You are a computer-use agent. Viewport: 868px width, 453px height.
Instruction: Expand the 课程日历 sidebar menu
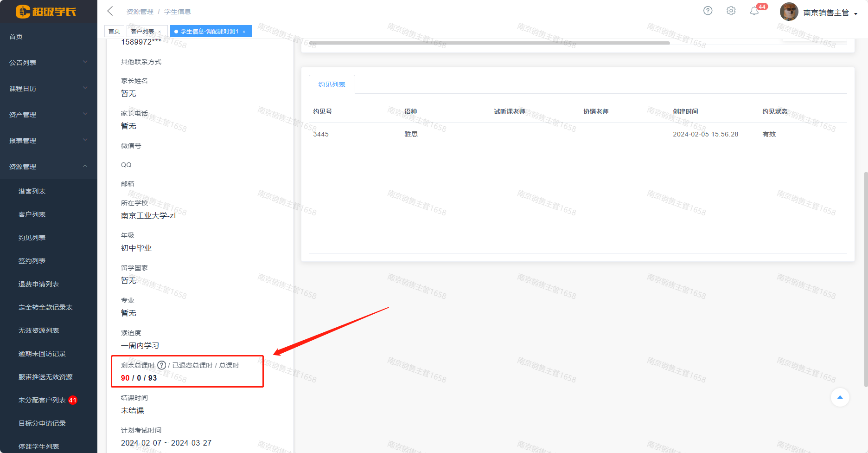[x=48, y=88]
